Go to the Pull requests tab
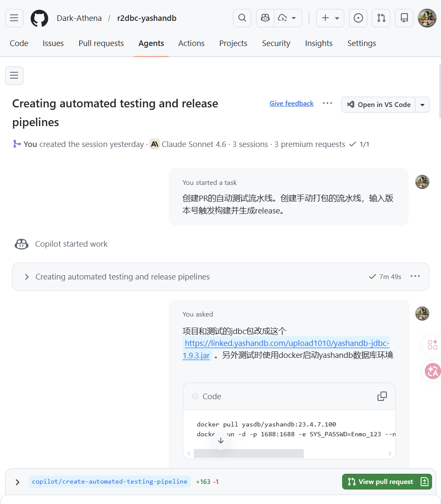Viewport: 441px width, 504px height. click(x=101, y=43)
